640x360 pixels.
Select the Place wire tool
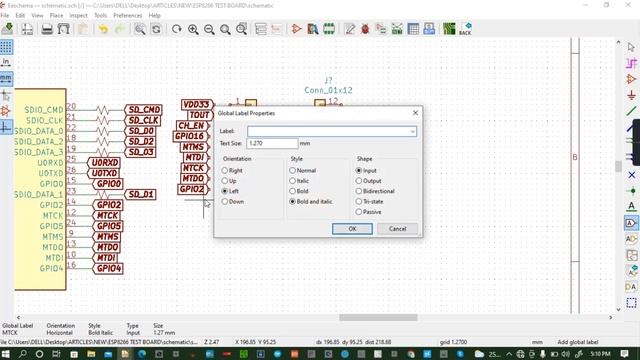click(631, 111)
